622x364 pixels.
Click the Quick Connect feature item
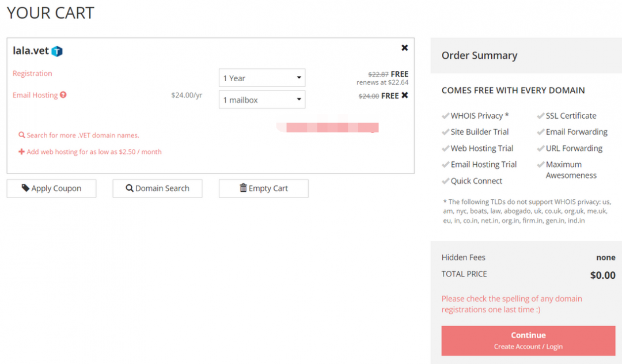476,181
